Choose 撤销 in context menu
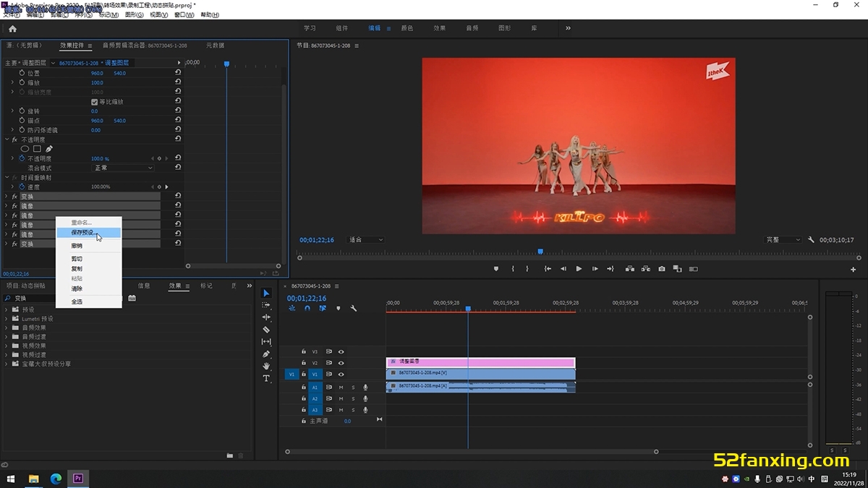The width and height of the screenshot is (868, 488). pos(89,246)
